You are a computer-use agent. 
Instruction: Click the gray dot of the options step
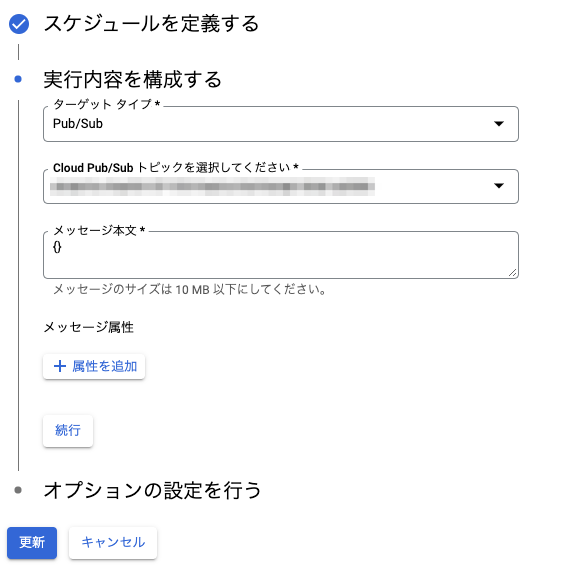pos(18,490)
